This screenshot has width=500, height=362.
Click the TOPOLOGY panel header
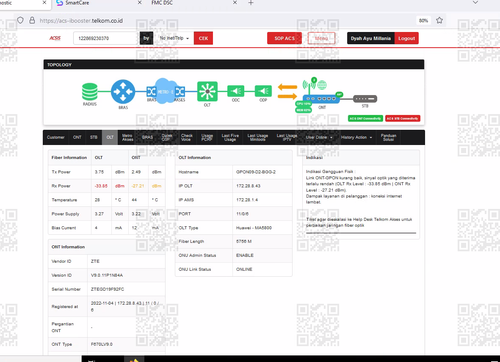pyautogui.click(x=234, y=64)
